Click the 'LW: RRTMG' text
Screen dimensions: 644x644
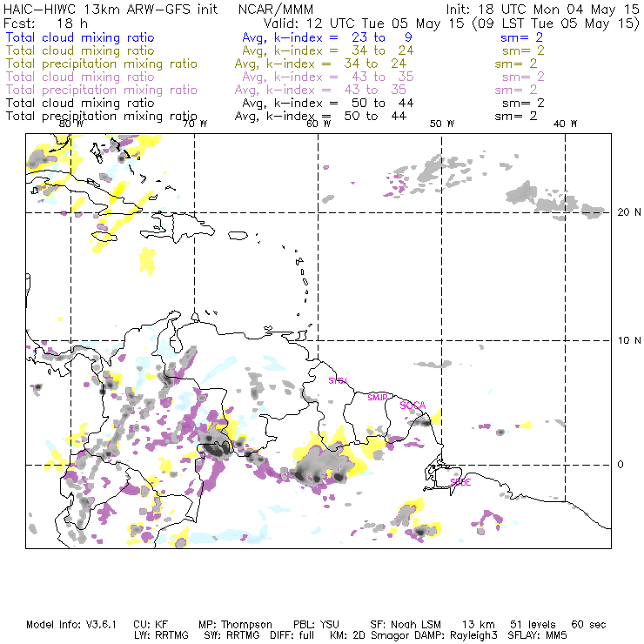161,635
